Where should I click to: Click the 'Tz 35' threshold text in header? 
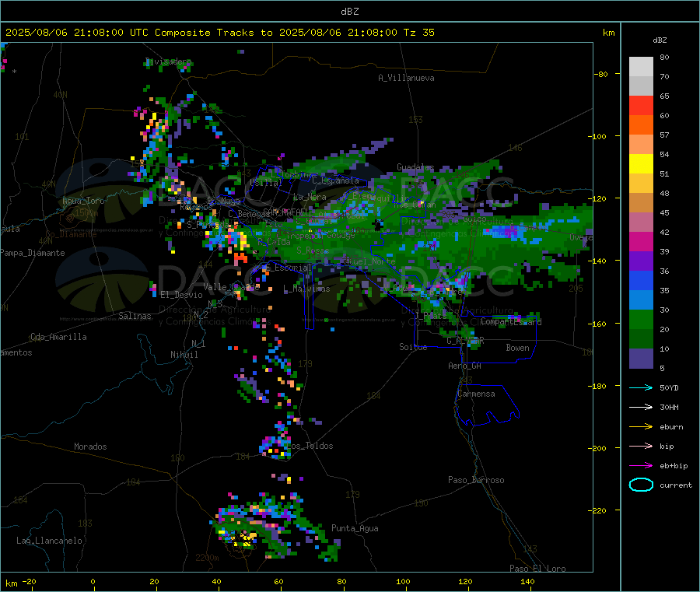click(x=418, y=33)
